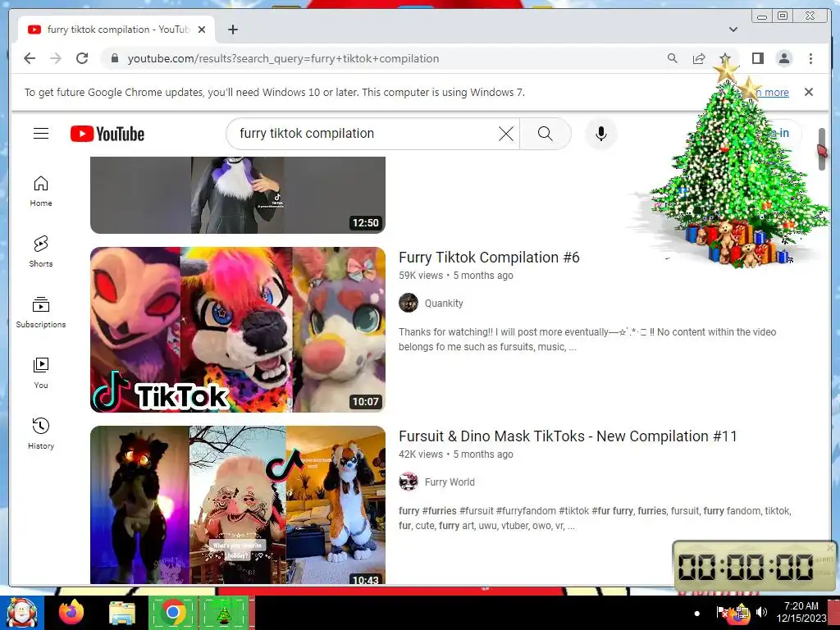The image size is (840, 630).
Task: Play the 10:07 Furry Tiktok Compilation thumbnail
Action: (238, 330)
